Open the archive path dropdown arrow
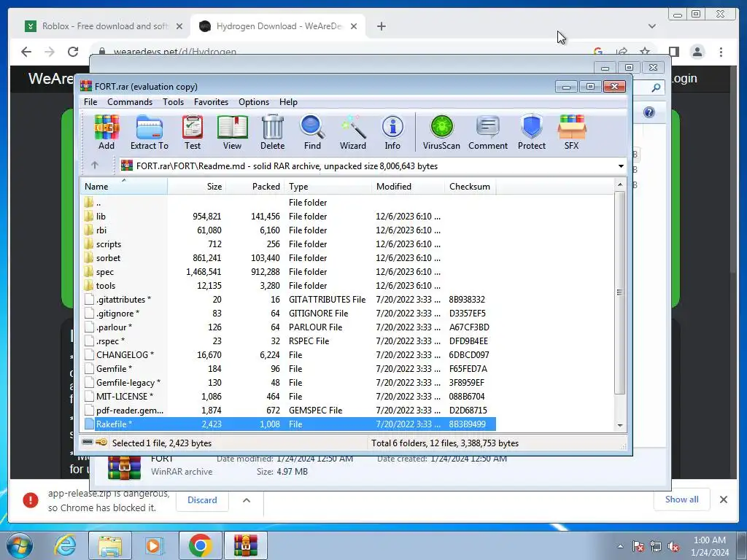This screenshot has height=560, width=747. 621,166
